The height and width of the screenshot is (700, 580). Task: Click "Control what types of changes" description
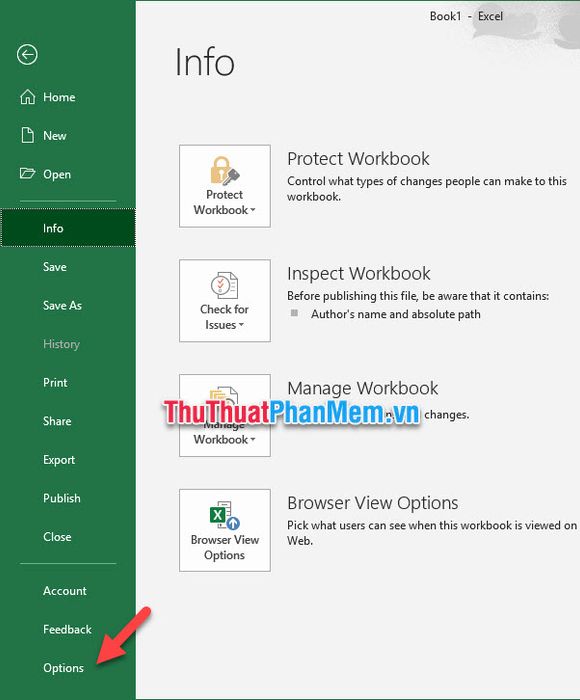[x=427, y=189]
